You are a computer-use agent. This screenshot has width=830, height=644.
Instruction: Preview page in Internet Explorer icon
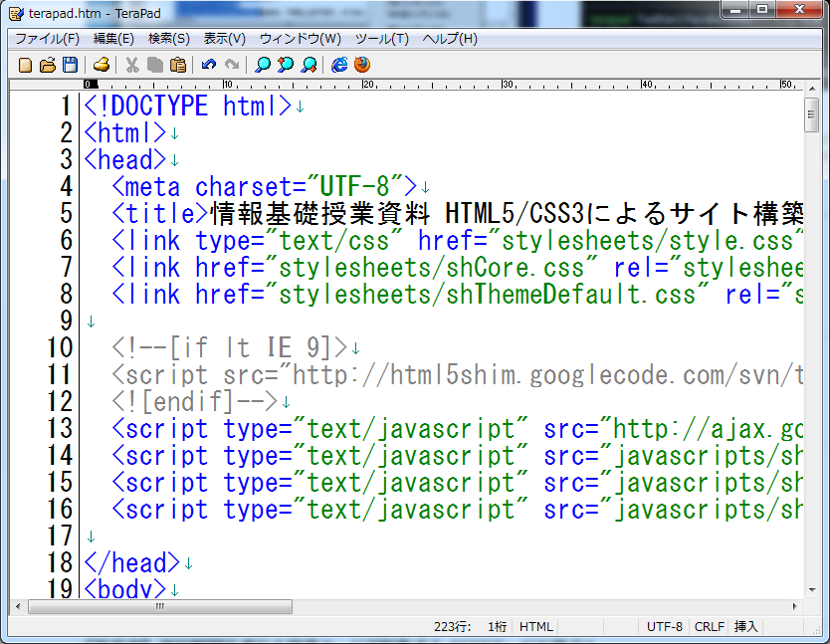click(339, 65)
